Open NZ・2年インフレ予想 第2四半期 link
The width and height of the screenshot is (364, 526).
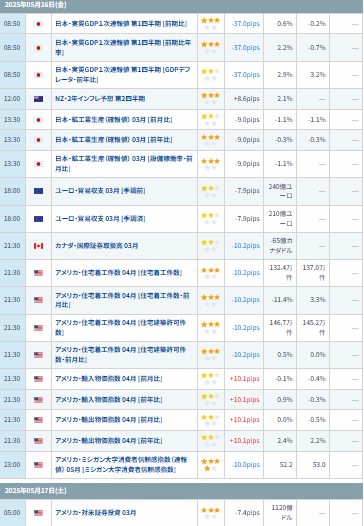click(100, 99)
